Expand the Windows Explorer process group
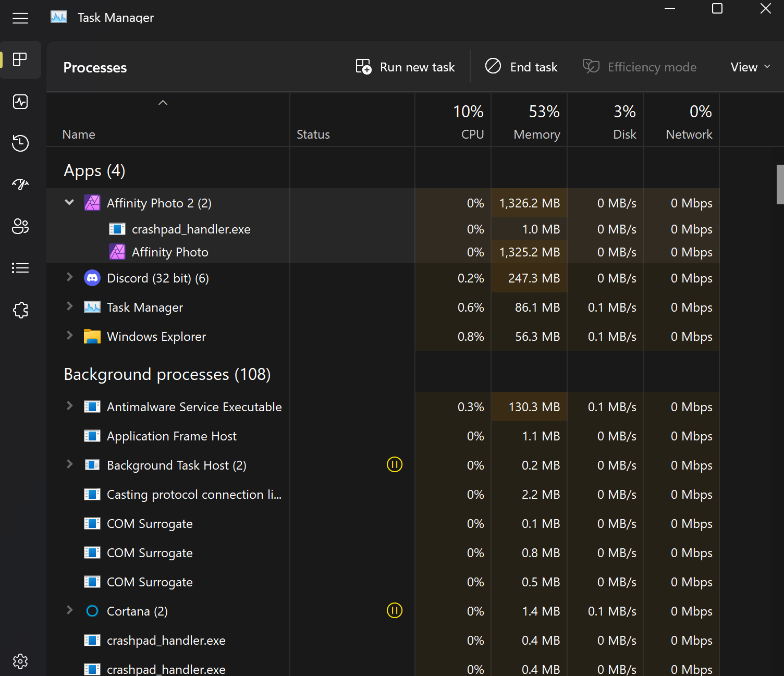The height and width of the screenshot is (676, 784). 69,336
